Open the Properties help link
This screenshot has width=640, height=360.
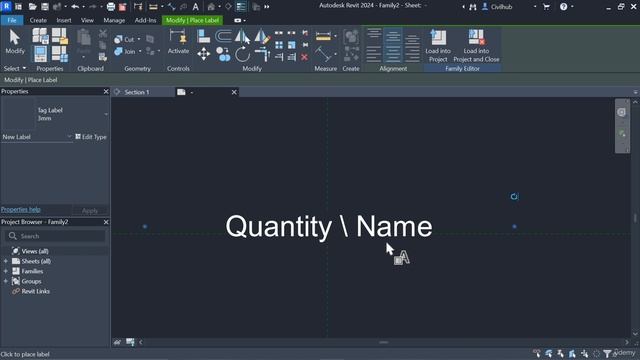coord(20,209)
